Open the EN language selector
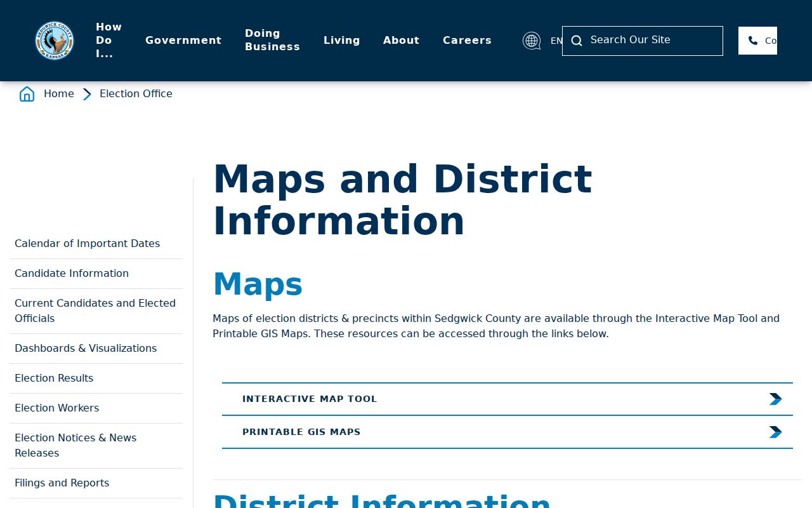 tap(556, 41)
